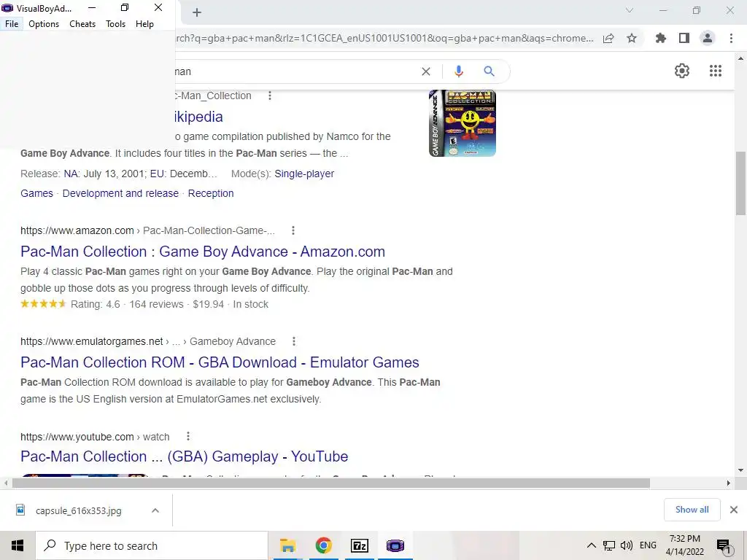Open a new Chrome tab
The height and width of the screenshot is (560, 747).
pyautogui.click(x=197, y=12)
